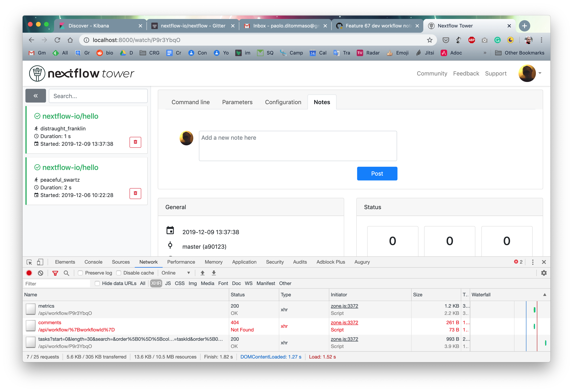Select the metrics request row checkbox
The width and height of the screenshot is (573, 392).
click(31, 309)
